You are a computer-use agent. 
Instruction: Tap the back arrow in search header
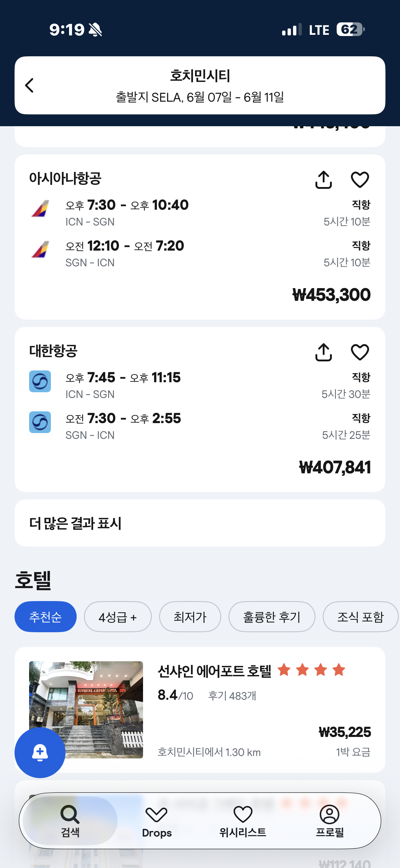tap(30, 85)
